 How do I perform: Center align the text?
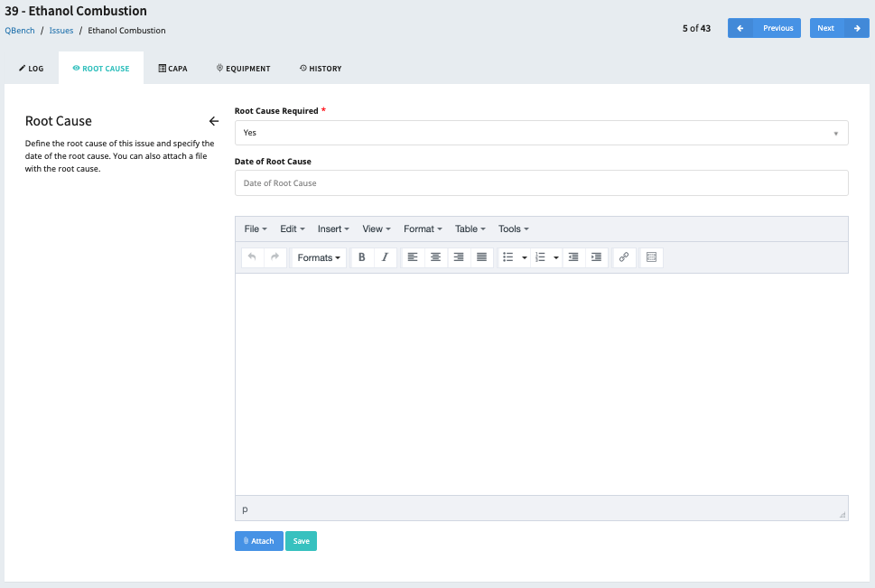[x=436, y=257]
